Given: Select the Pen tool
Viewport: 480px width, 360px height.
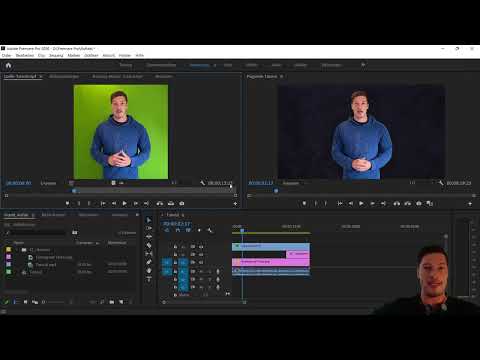Looking at the screenshot, I should point(149,262).
